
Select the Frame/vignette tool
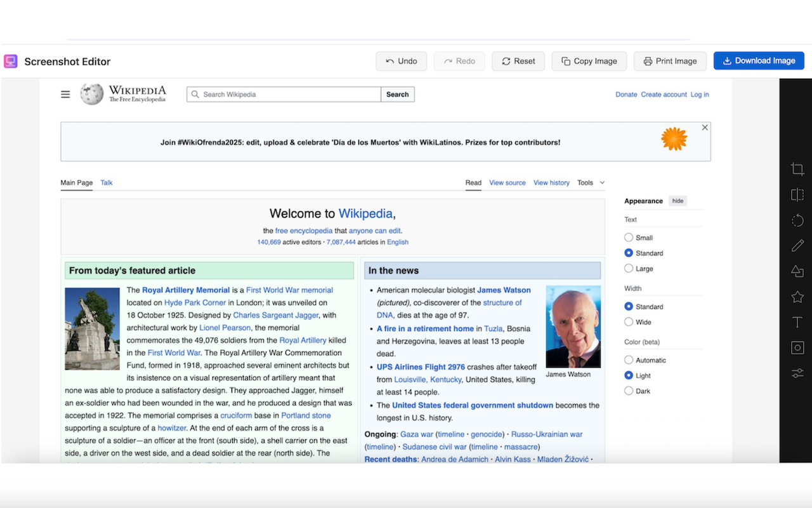pyautogui.click(x=797, y=348)
